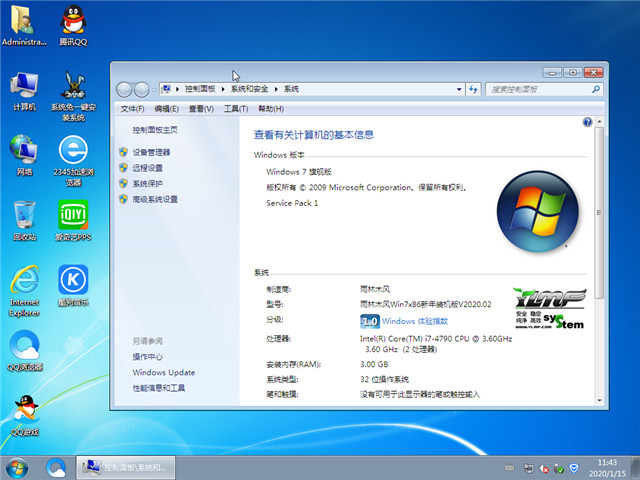Expand the chevron after 控制面板 in the breadcrumb
640x480 pixels.
[x=223, y=89]
